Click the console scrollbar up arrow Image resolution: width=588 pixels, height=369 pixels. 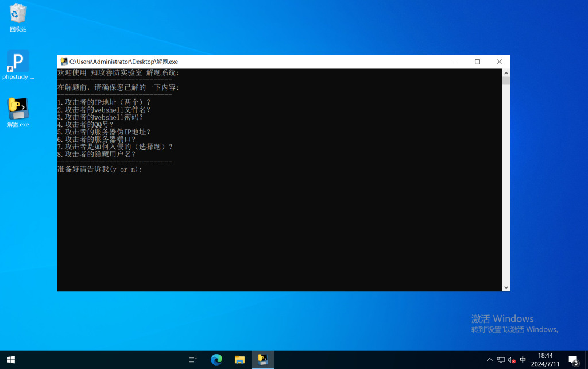tap(506, 73)
